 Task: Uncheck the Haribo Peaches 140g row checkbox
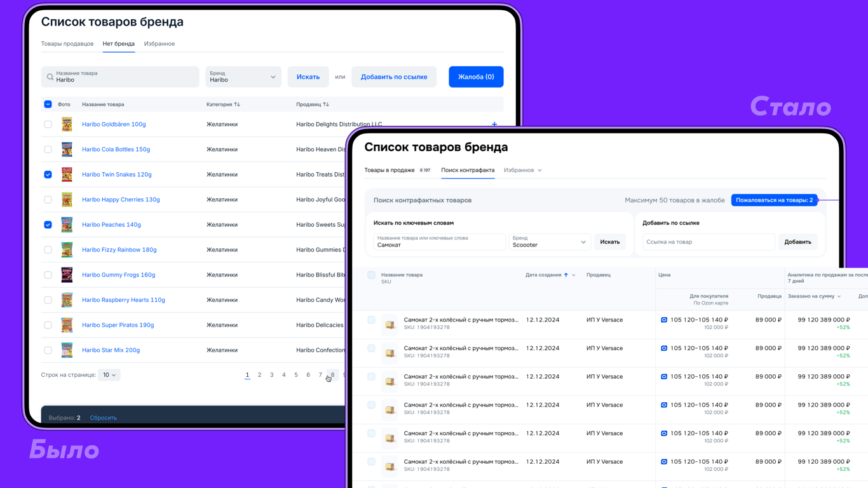coord(48,224)
